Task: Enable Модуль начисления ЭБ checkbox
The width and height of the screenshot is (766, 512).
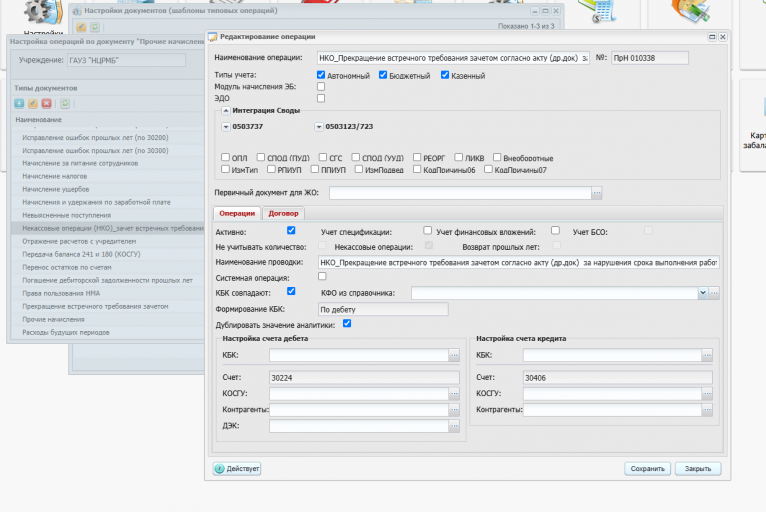Action: coord(321,86)
